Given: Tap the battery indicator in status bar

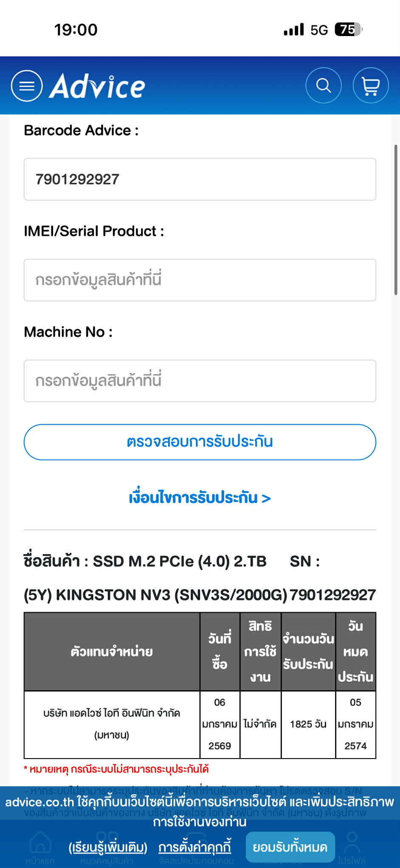Looking at the screenshot, I should pyautogui.click(x=348, y=29).
